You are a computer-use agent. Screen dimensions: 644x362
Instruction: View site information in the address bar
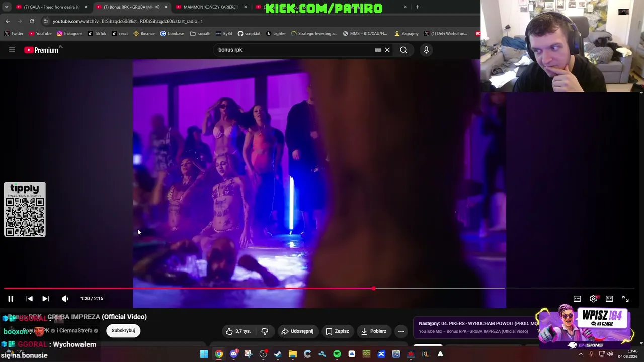click(x=46, y=21)
